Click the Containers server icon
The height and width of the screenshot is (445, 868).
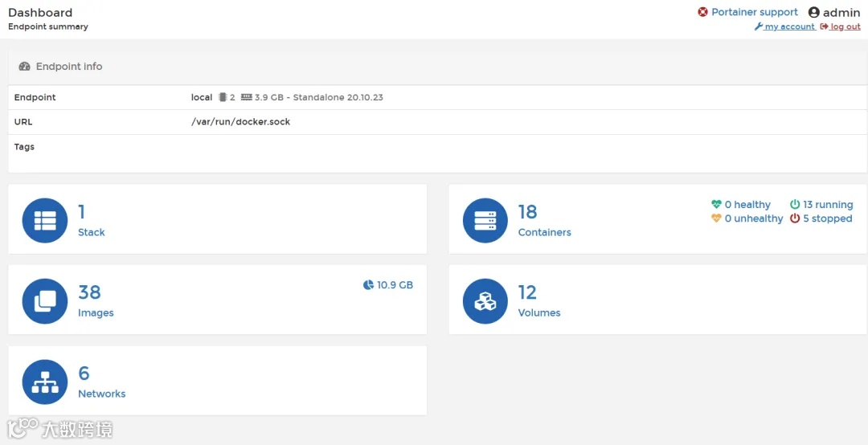pos(485,220)
